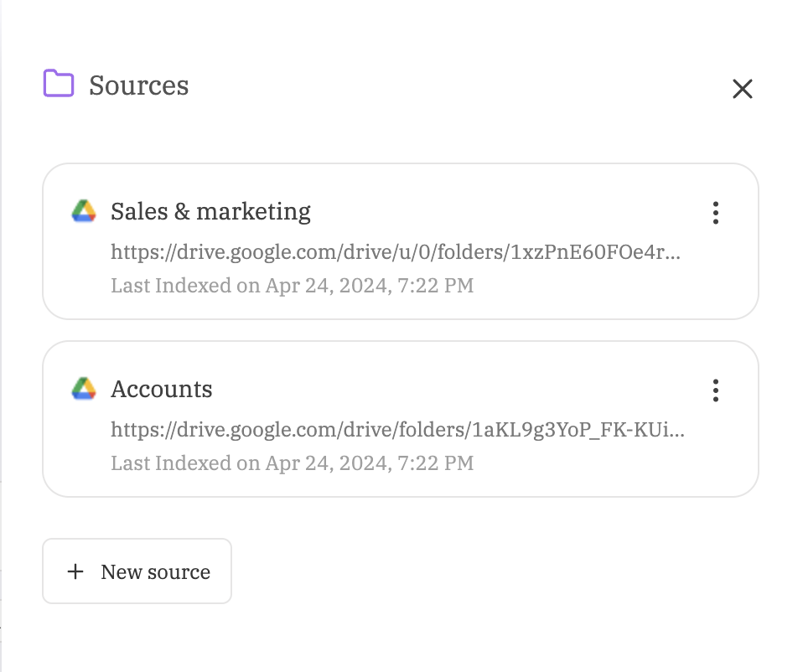This screenshot has height=672, width=803.
Task: Expand the kebab menu on the Accounts card
Action: pos(716,390)
